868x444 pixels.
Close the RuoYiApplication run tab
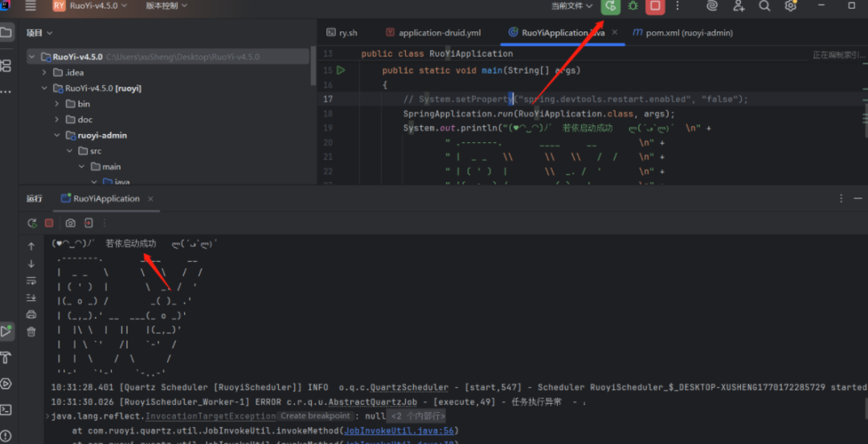tap(150, 198)
